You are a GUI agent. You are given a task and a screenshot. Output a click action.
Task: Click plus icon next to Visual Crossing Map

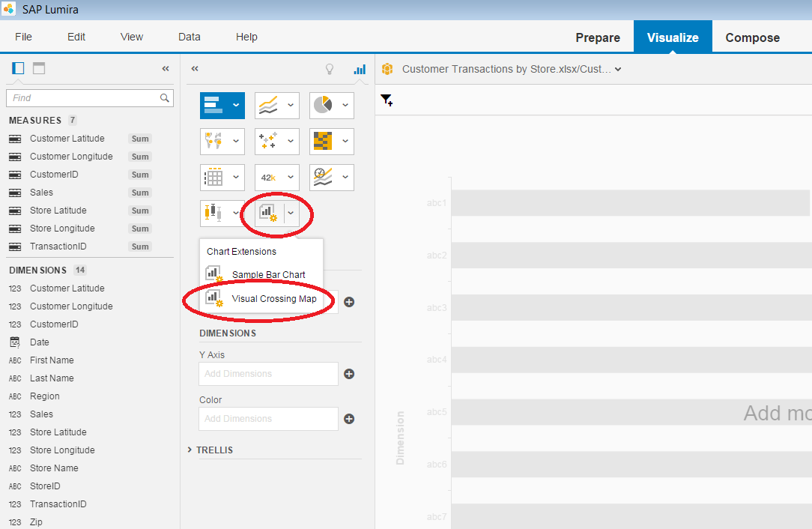(x=349, y=302)
